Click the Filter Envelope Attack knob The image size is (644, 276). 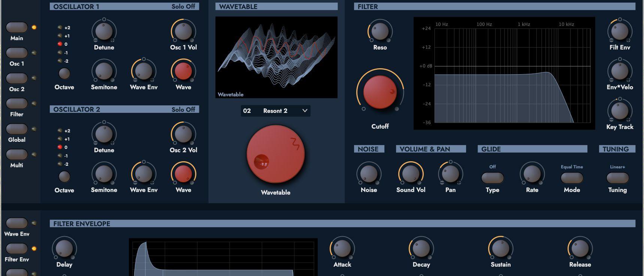[x=342, y=248]
